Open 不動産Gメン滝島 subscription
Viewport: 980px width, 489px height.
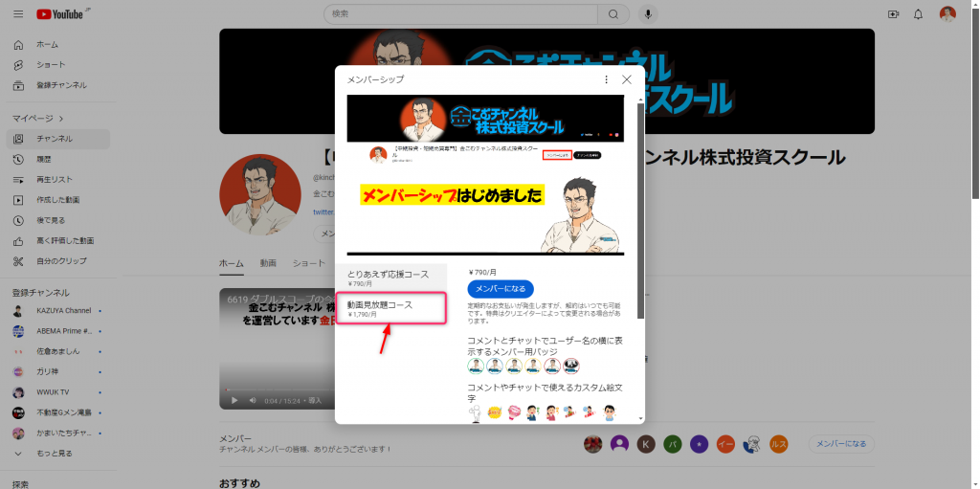pos(58,412)
